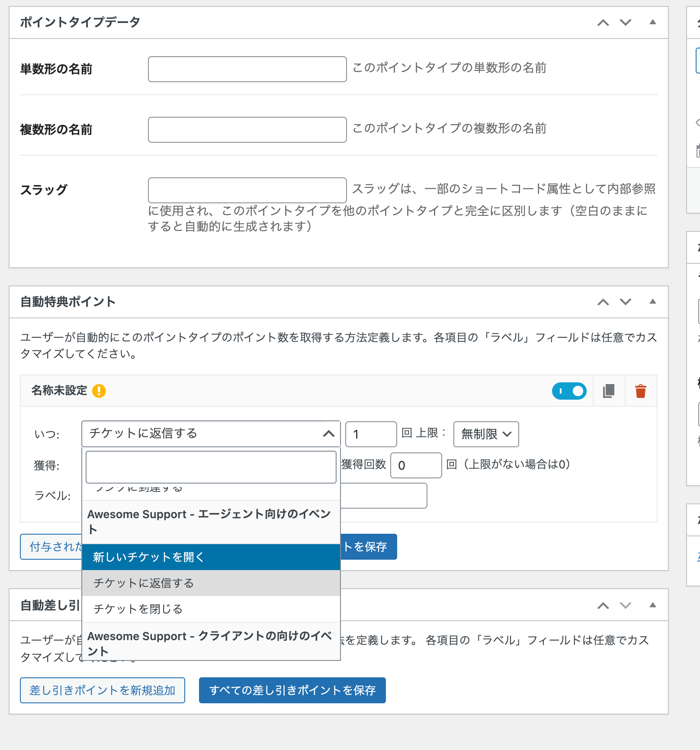The height and width of the screenshot is (750, 700).
Task: Move ポイントタイプデータ panel up
Action: click(x=603, y=22)
